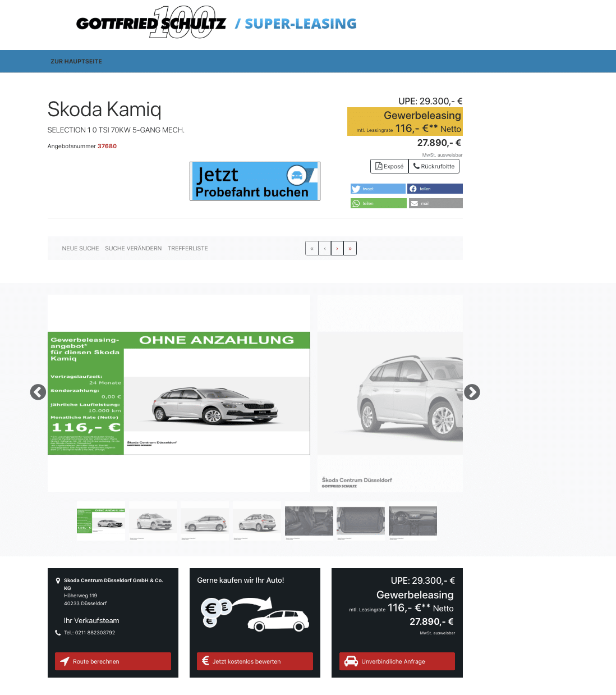Click the top '27.890,- €' price
Image resolution: width=616 pixels, height=695 pixels.
pos(439,143)
